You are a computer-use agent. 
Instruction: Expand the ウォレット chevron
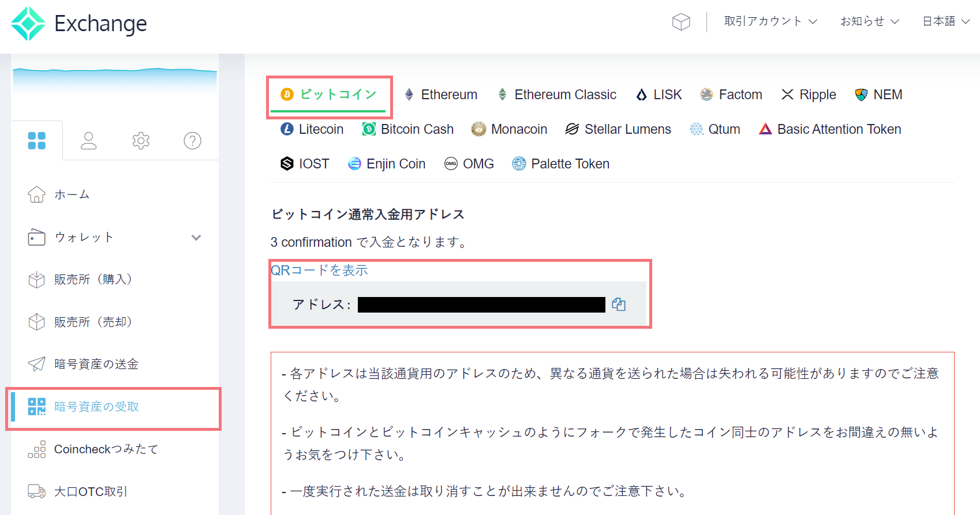click(196, 238)
